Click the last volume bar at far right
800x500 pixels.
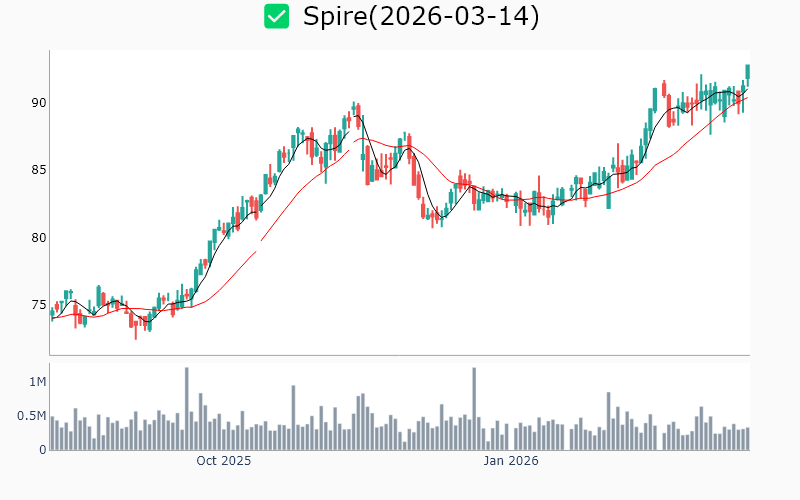pos(747,439)
